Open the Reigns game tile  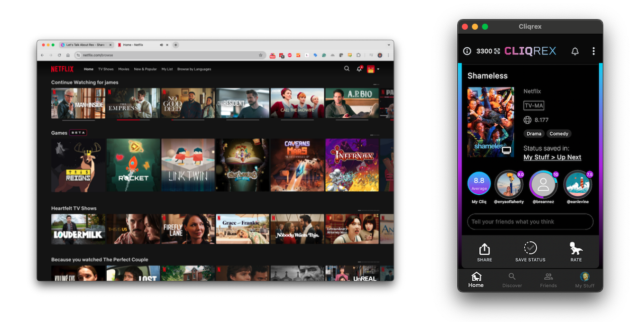click(78, 165)
